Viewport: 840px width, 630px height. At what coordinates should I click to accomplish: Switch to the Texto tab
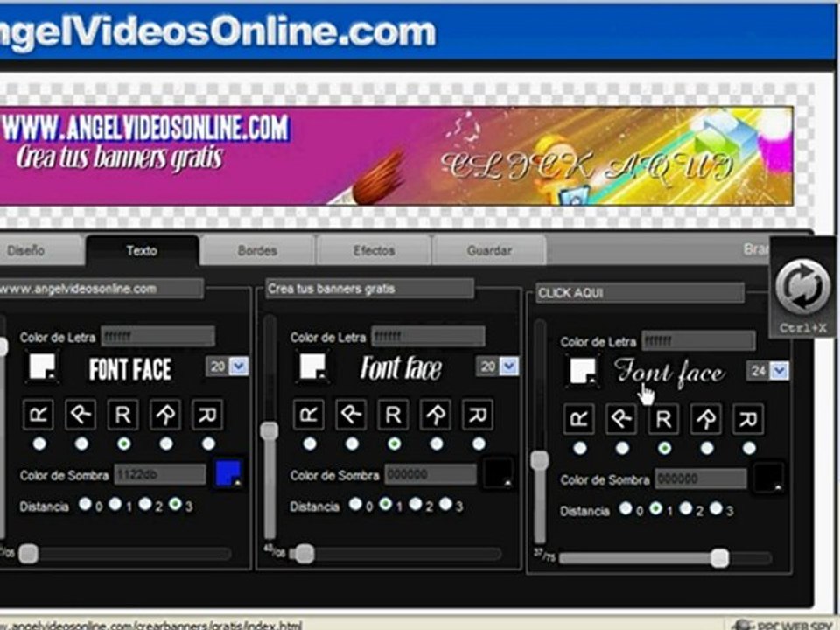click(x=142, y=250)
